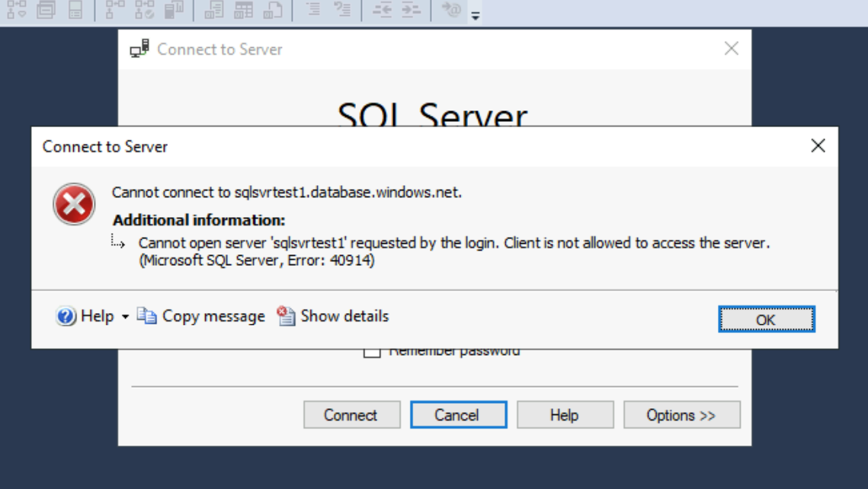The height and width of the screenshot is (489, 868).
Task: Close the background Connect to Server window
Action: [732, 49]
